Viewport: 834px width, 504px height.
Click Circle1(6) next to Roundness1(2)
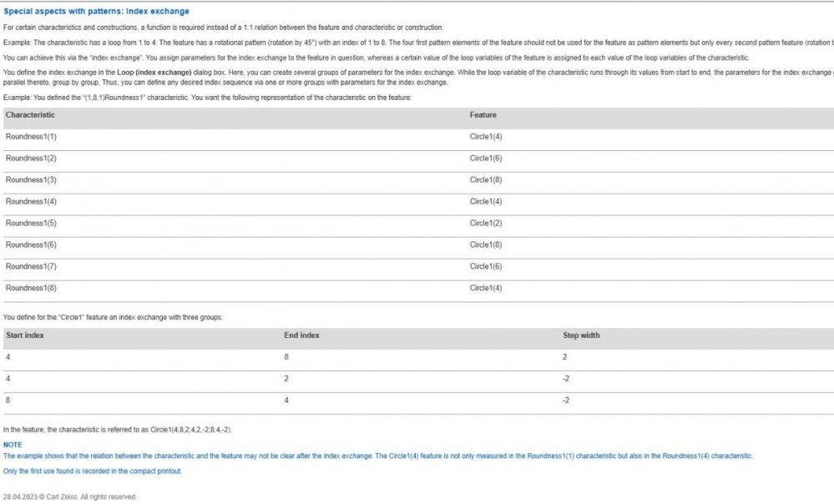(486, 158)
